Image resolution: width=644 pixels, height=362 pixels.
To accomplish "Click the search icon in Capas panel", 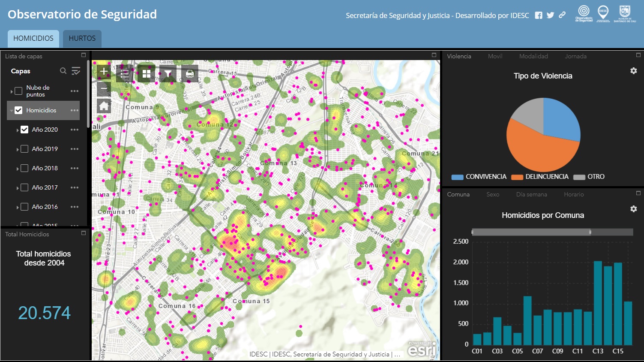I will point(63,71).
